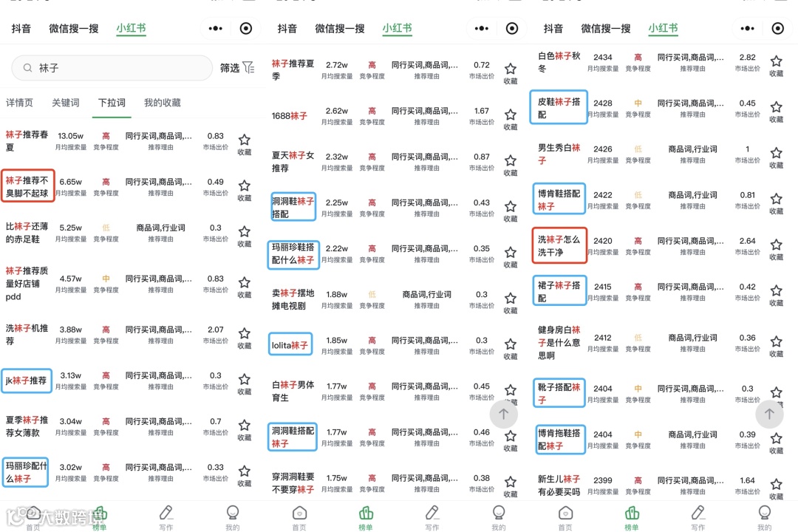
Task: Open 我的 in the left panel's bottom bar
Action: tap(233, 518)
